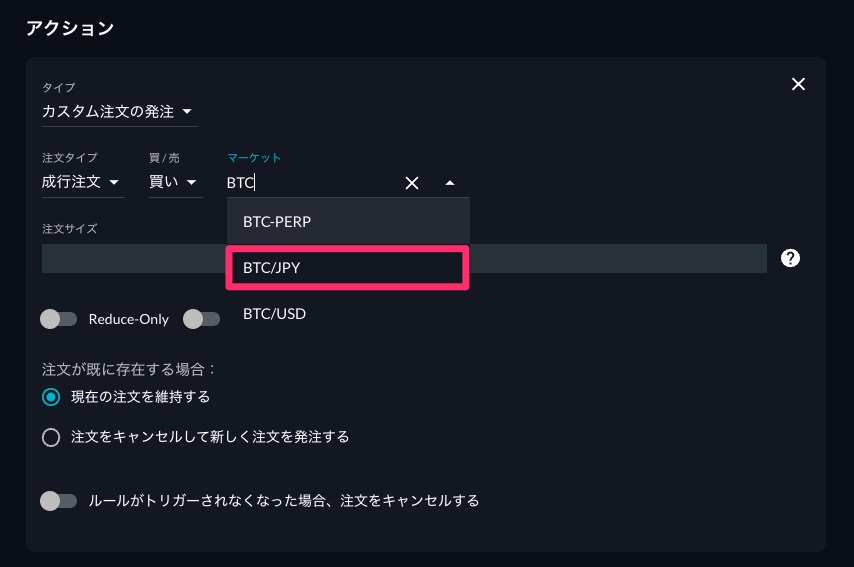Click the 現在の注文を維持する label
This screenshot has height=567, width=854.
coord(141,397)
